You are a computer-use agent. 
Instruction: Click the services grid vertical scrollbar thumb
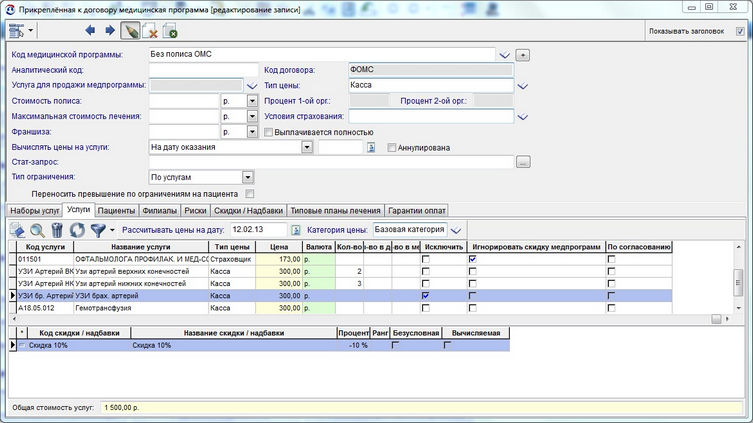[739, 282]
